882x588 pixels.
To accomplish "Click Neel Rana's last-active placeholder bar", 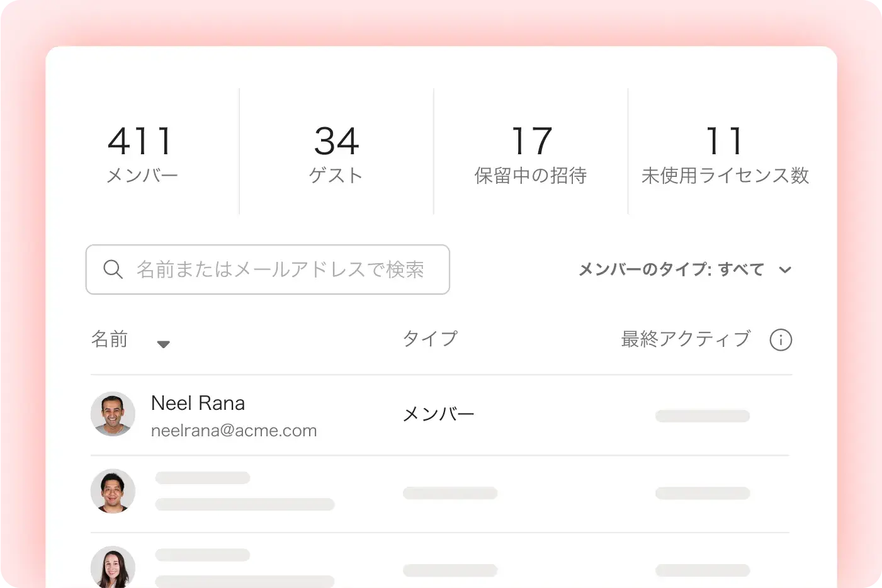I will click(703, 416).
